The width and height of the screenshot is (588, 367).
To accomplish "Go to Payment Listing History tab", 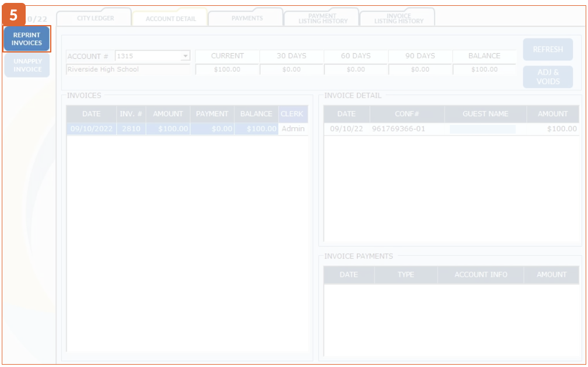I will point(322,19).
